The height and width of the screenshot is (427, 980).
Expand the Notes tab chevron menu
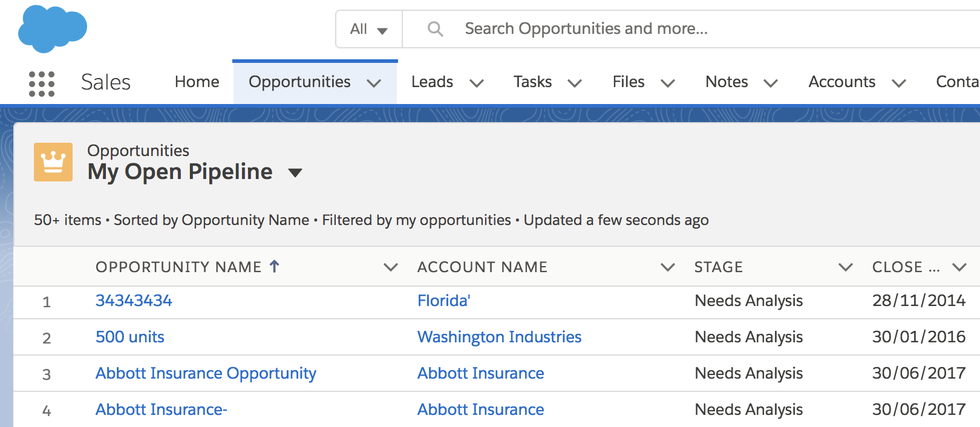(x=771, y=83)
